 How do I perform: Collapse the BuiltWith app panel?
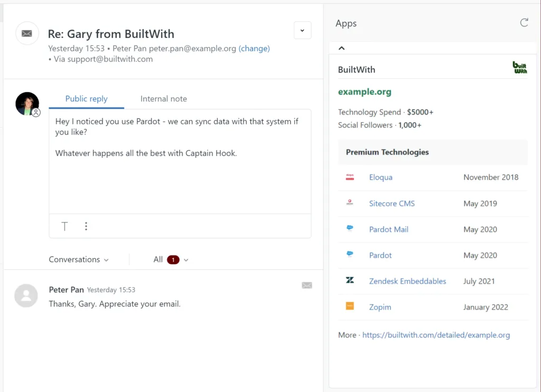click(341, 48)
